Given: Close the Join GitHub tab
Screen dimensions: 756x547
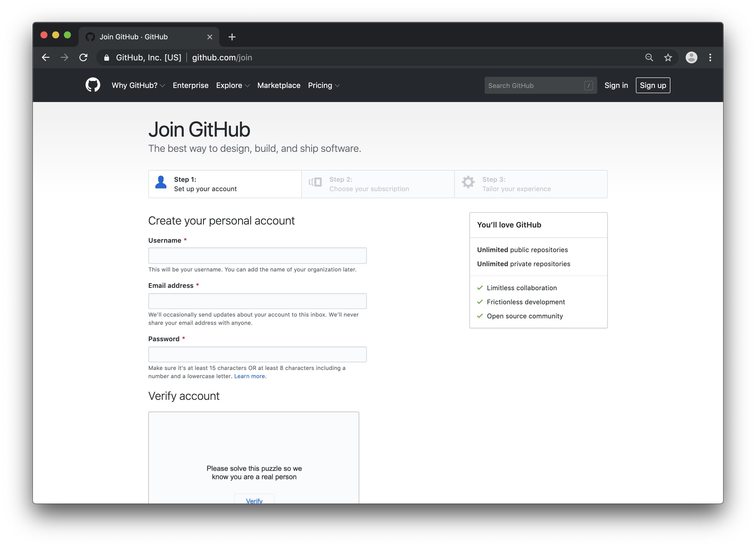Looking at the screenshot, I should 209,37.
